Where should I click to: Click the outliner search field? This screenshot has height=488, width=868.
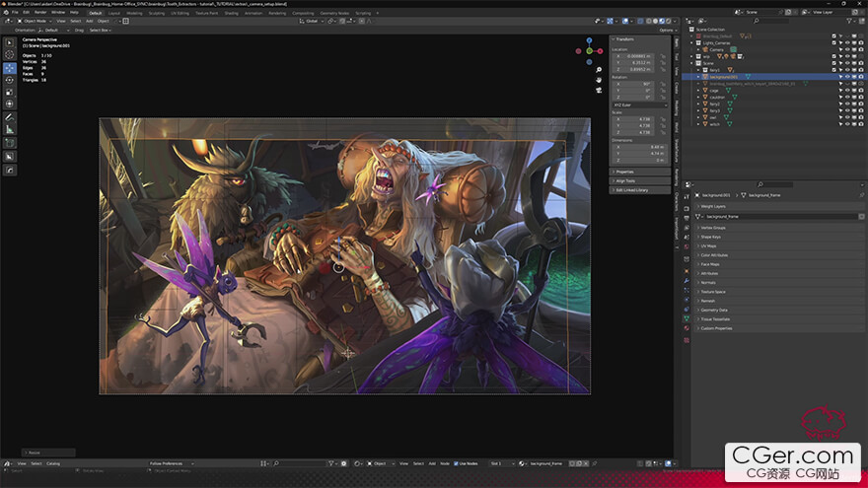click(770, 21)
